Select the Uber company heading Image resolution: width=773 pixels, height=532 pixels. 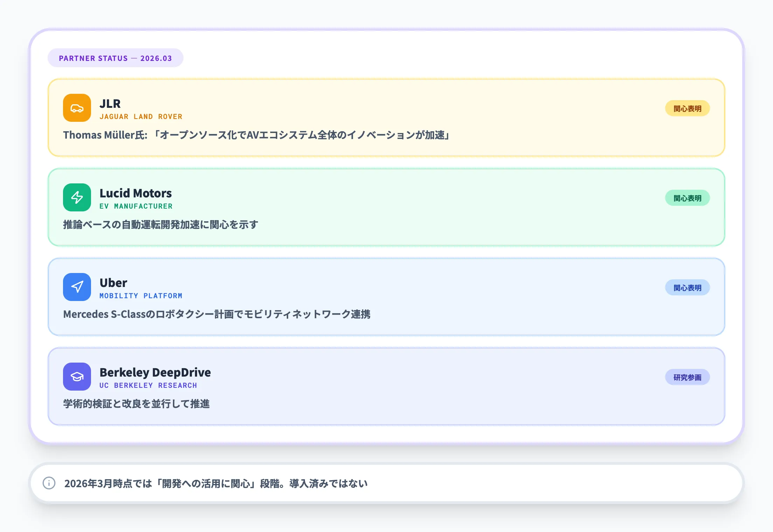(x=113, y=283)
